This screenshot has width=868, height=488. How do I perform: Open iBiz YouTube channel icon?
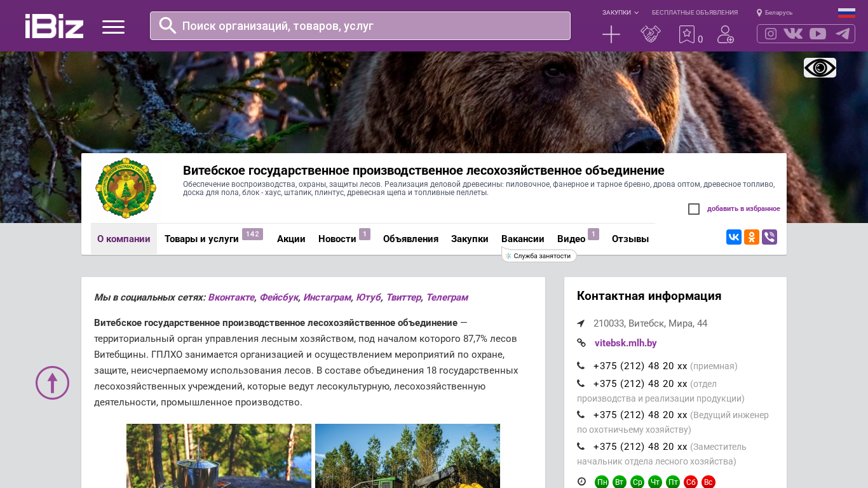click(x=818, y=34)
